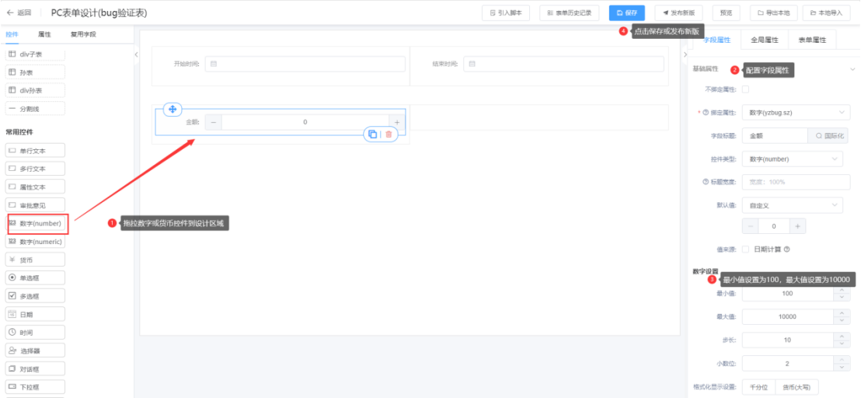The image size is (868, 398).
Task: Open the 控件 tab
Action: point(12,34)
